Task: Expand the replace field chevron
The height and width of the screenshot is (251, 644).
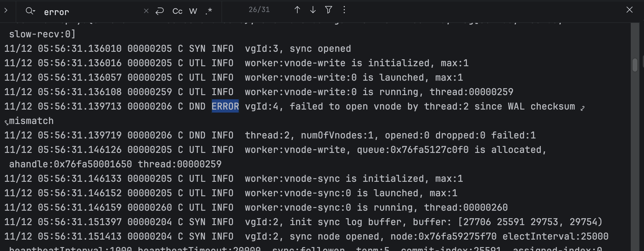Action: pos(6,11)
